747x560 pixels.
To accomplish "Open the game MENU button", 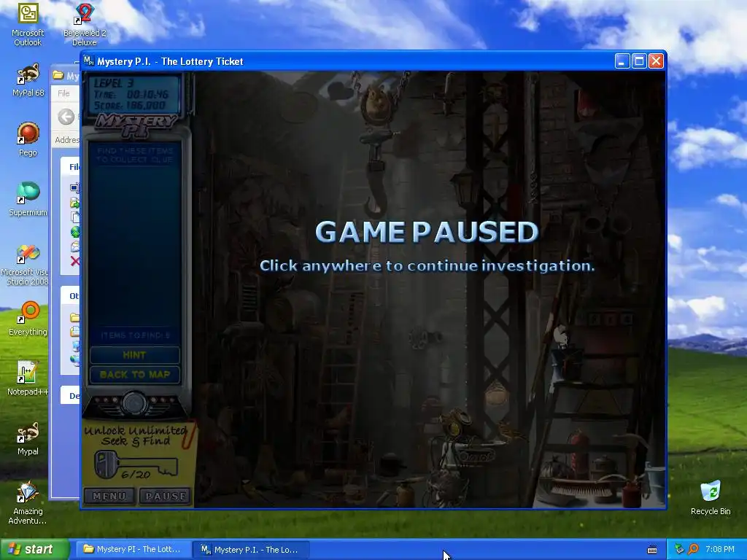I will click(x=109, y=496).
